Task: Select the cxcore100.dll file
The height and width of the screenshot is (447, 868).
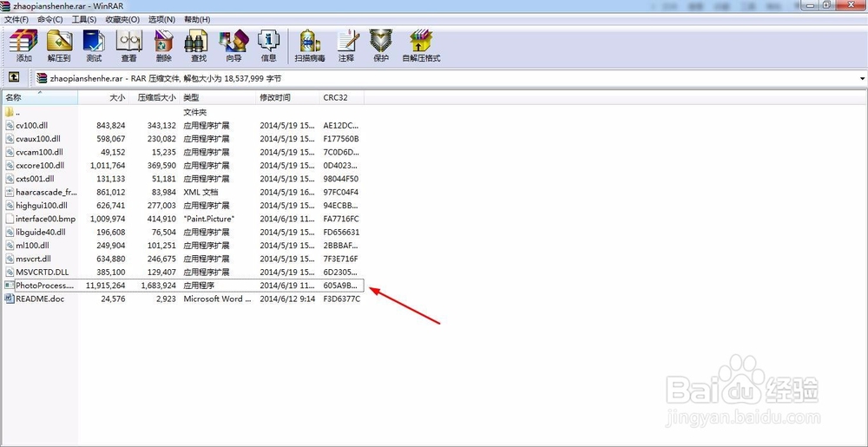Action: click(182, 166)
